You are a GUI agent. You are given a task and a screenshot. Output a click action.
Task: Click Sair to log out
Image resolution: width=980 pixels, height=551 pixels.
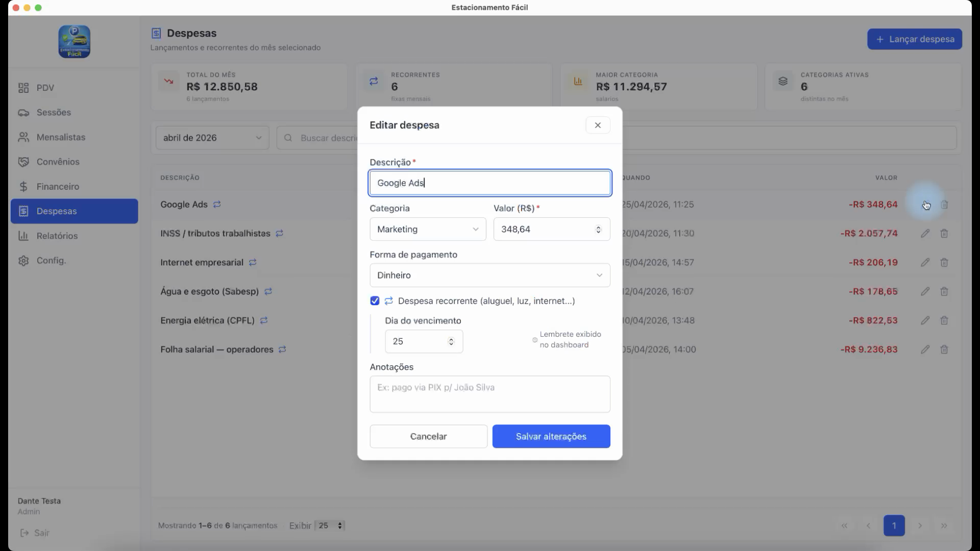35,533
